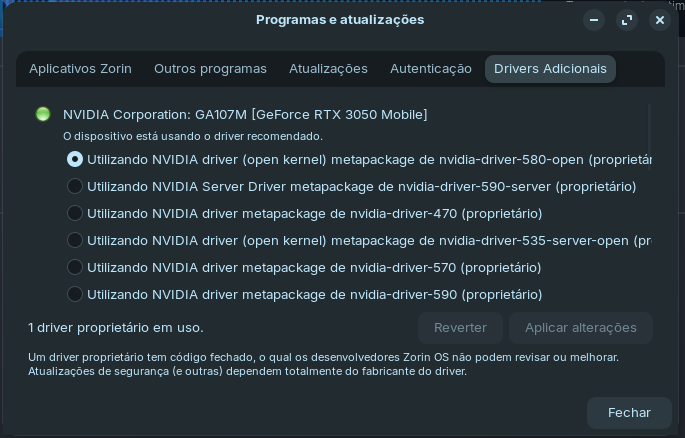Click the NVIDIA GeForce RTX 3050 Mobile heading
This screenshot has width=685, height=438.
click(x=245, y=114)
